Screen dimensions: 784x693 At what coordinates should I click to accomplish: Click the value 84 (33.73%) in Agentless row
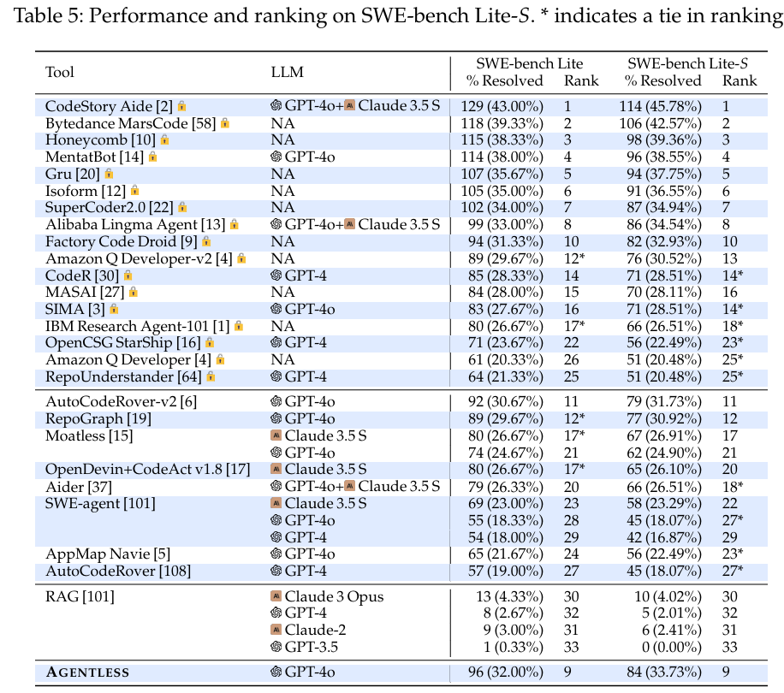[x=664, y=672]
